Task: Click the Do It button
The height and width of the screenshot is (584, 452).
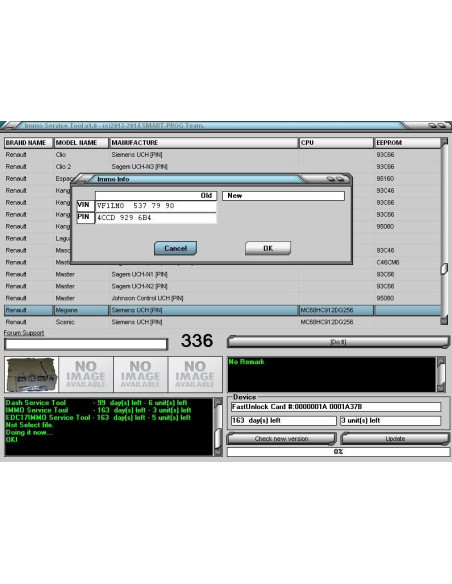Action: (338, 342)
